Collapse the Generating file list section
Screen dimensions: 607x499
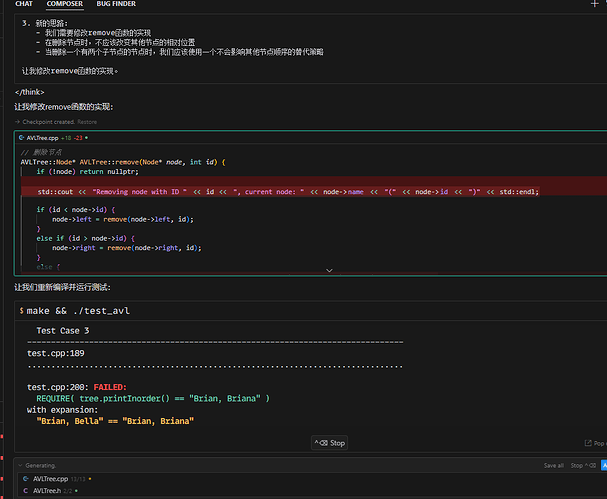click(x=18, y=465)
